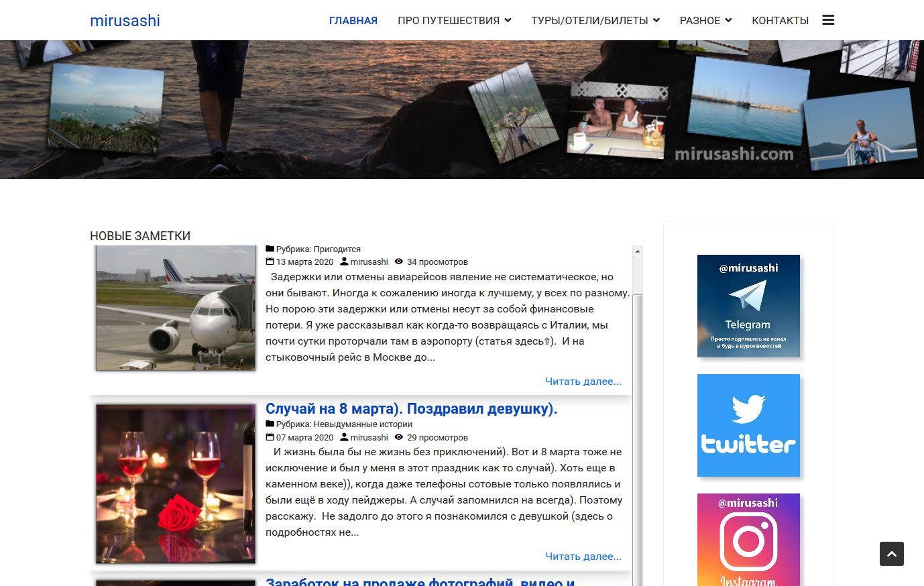Open the Заработок на продаже фотографий article title
This screenshot has height=586, width=924.
pyautogui.click(x=420, y=581)
